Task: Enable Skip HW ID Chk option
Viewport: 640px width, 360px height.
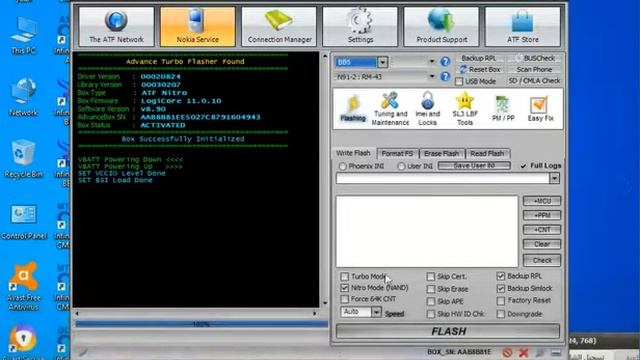Action: click(x=431, y=314)
